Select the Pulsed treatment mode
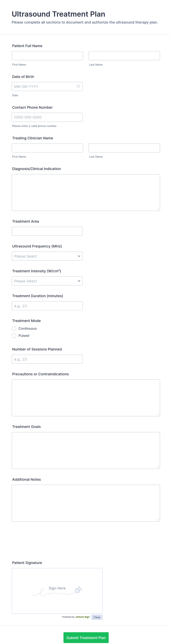Screen dimensions: 170x644 (x=14, y=336)
